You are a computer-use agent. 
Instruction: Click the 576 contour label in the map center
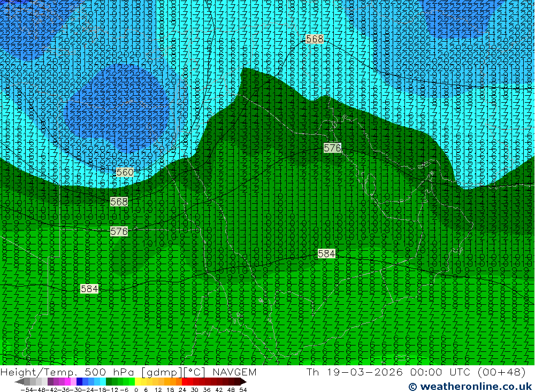(x=332, y=148)
